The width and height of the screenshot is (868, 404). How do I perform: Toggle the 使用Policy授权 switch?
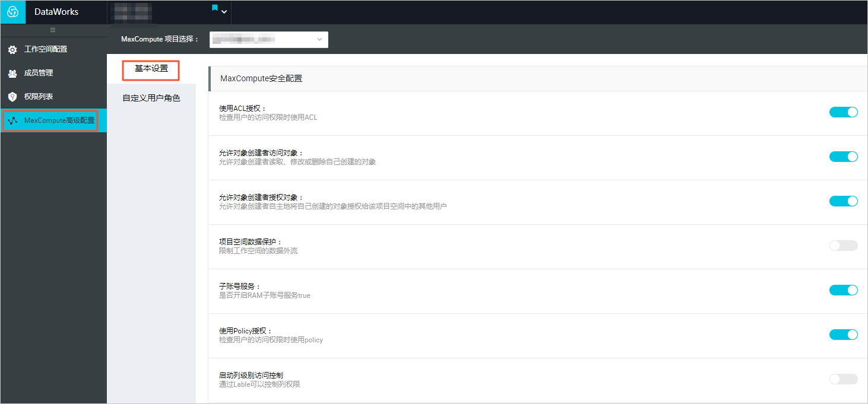point(843,335)
